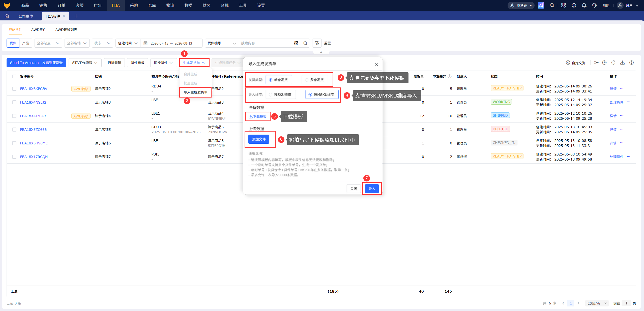Click the search button beside search content
The width and height of the screenshot is (644, 311).
point(305,43)
